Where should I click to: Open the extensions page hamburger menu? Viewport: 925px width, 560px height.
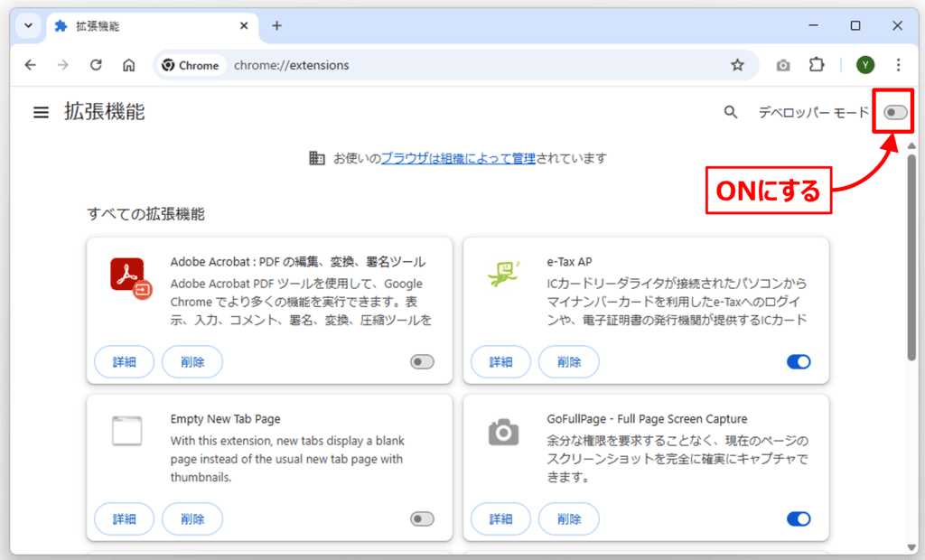coord(41,112)
